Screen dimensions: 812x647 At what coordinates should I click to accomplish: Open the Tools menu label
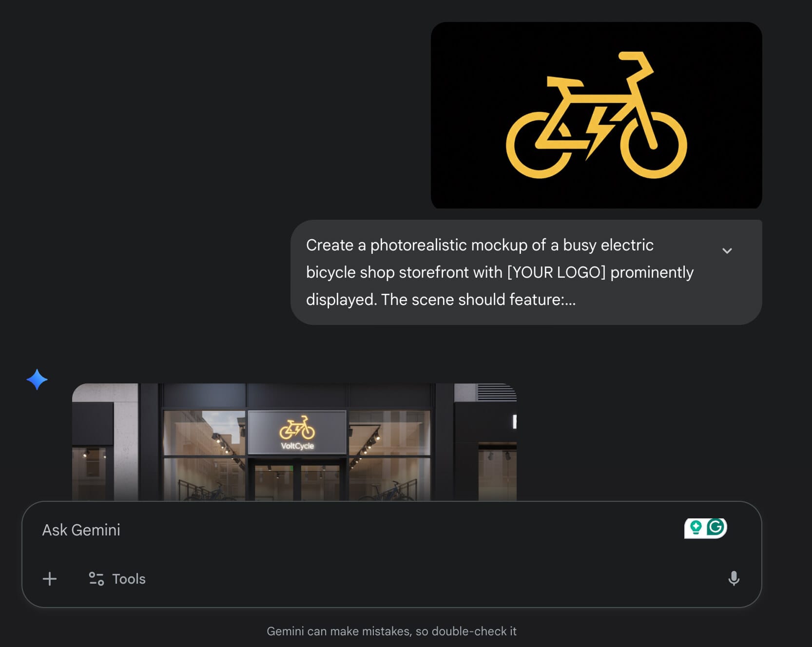point(129,579)
